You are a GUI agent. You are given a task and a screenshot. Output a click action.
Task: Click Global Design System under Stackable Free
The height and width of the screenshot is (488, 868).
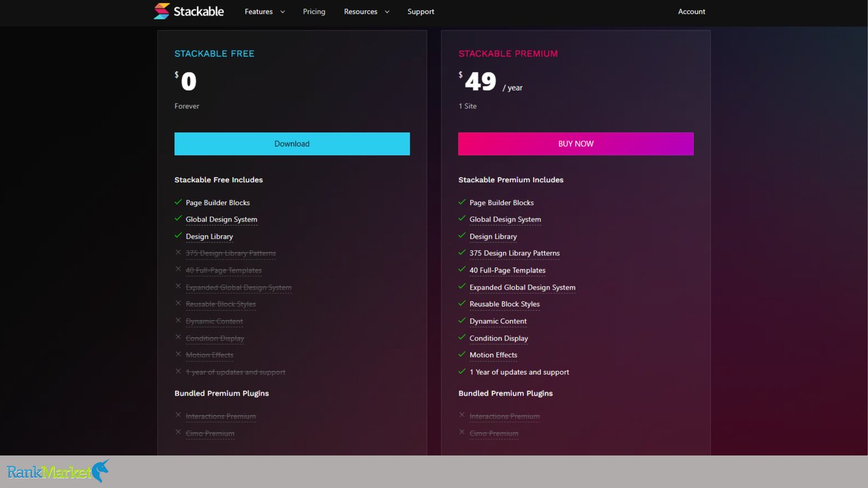pos(221,219)
